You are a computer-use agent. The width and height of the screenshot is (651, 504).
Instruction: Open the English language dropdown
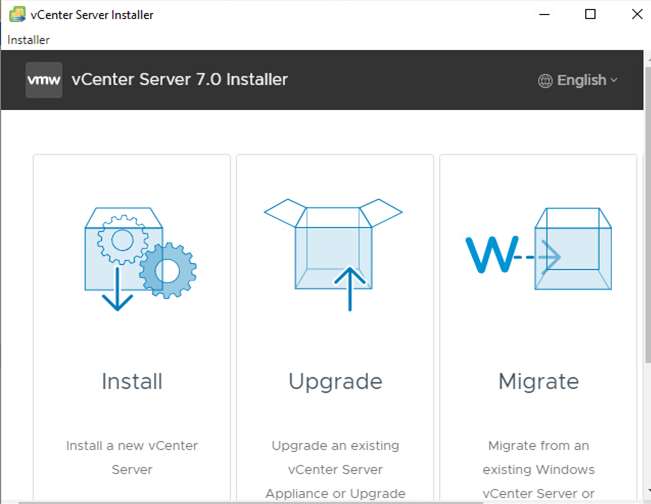[580, 81]
